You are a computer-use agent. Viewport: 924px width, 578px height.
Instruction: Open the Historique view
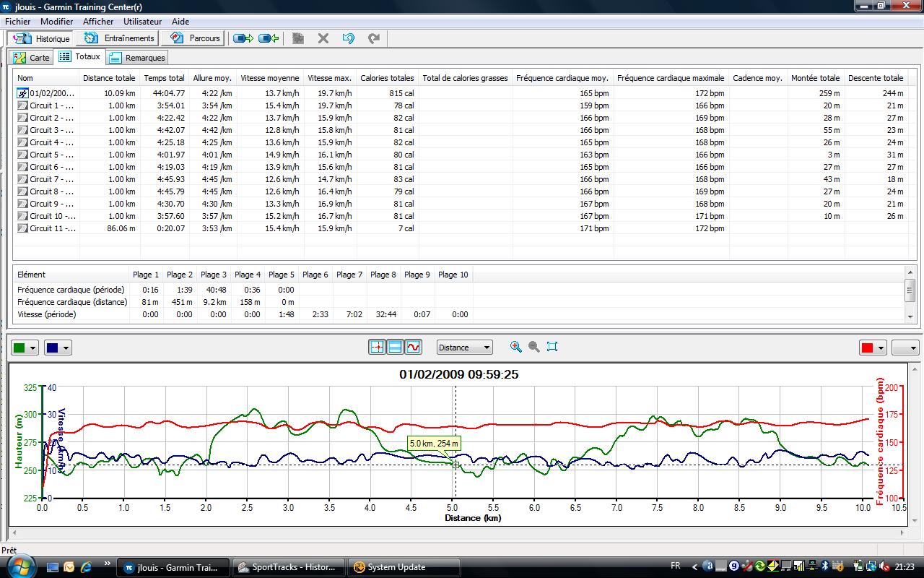pyautogui.click(x=42, y=38)
